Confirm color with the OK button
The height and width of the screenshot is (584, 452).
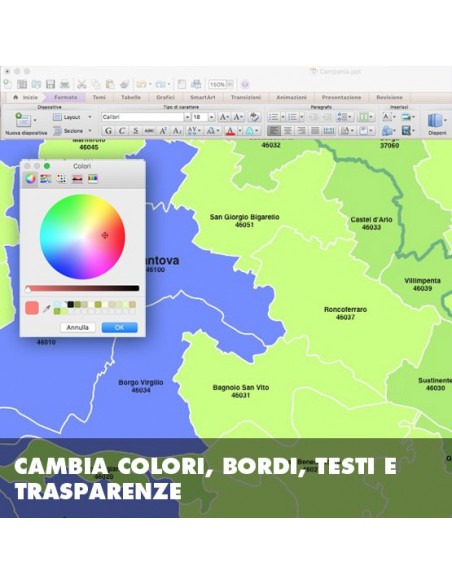120,327
